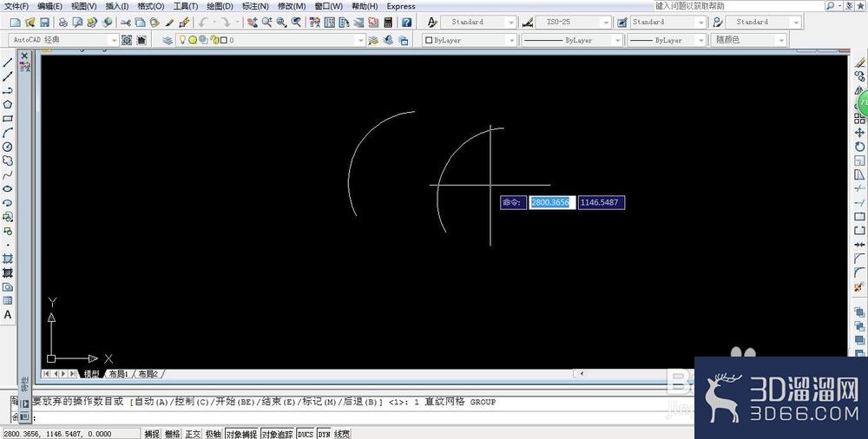Toggle 正交 ortho mode in status bar
Viewport: 868px width, 439px height.
[x=194, y=434]
